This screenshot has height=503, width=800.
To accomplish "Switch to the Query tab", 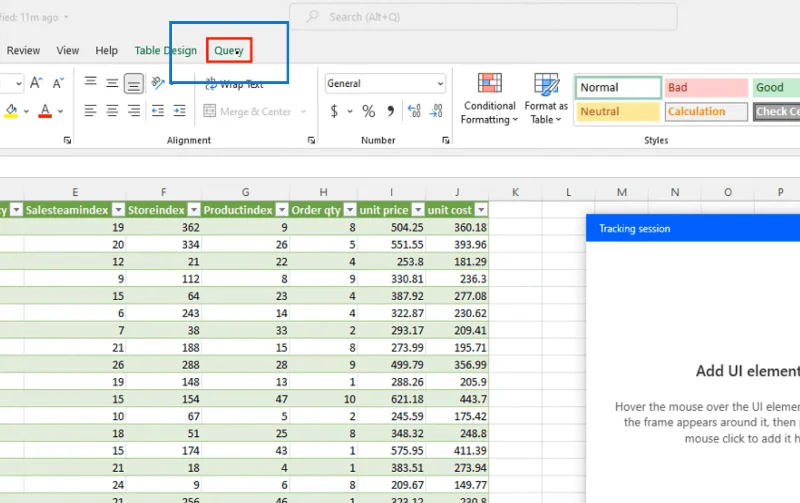I will point(229,51).
